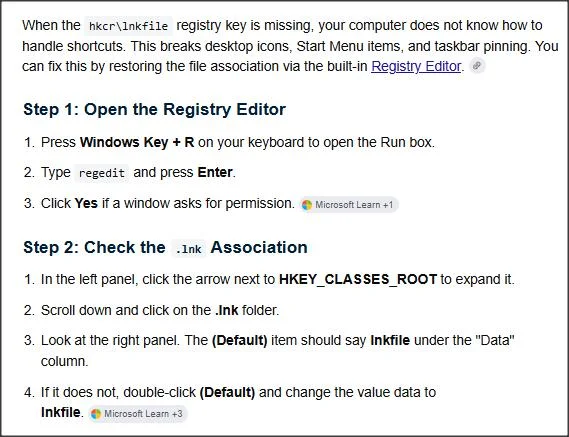Click the bold .lnk folder name
The height and width of the screenshot is (437, 569).
(227, 310)
